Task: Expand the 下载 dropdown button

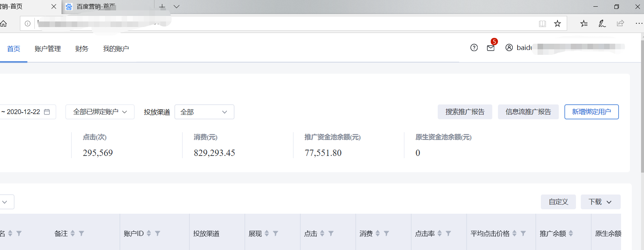Action: [x=600, y=202]
